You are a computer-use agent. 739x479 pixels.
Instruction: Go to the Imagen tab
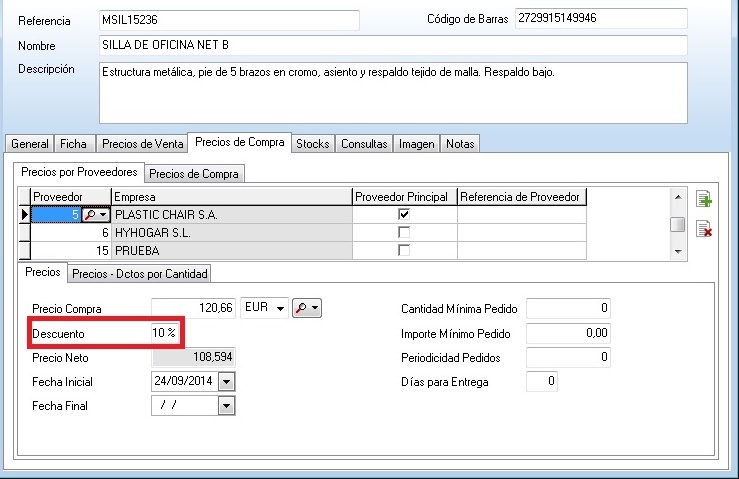(x=416, y=144)
